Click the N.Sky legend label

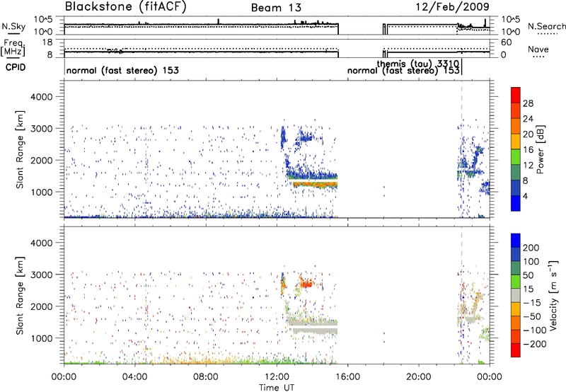[13, 26]
